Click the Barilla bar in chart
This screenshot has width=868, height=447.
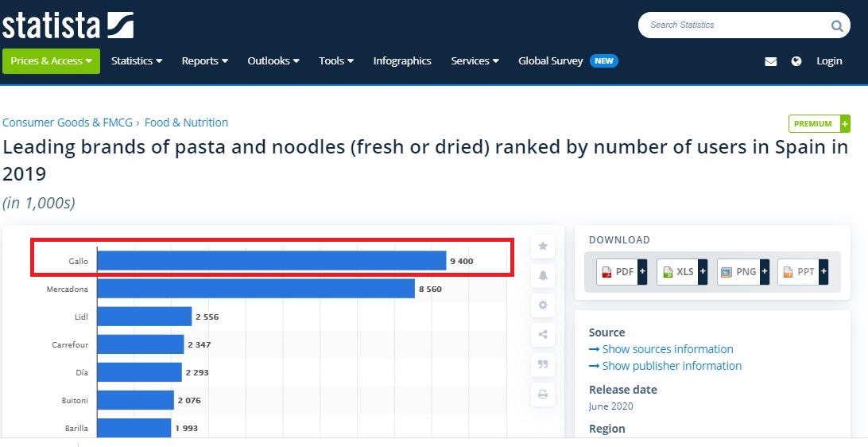coord(134,428)
